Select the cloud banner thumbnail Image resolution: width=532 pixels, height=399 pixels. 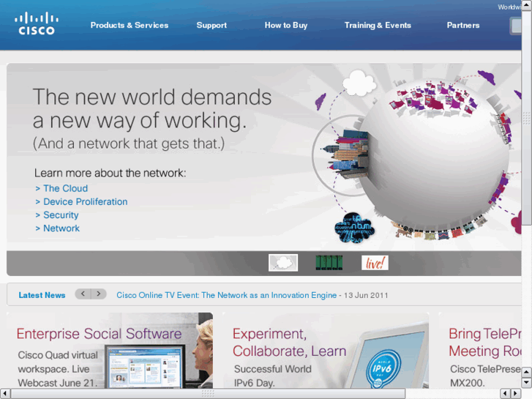[283, 263]
